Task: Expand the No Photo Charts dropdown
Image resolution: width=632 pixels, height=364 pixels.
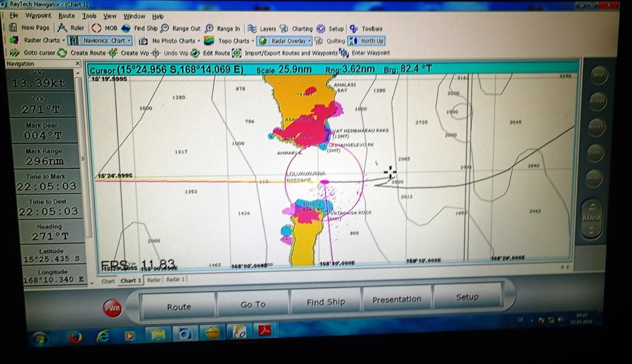Action: [x=199, y=41]
